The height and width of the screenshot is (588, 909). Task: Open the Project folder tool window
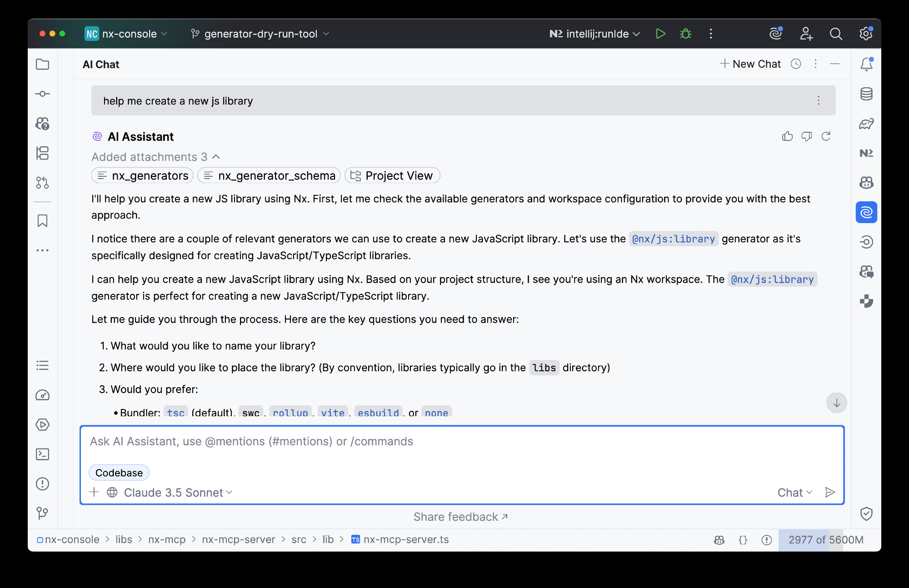click(42, 65)
